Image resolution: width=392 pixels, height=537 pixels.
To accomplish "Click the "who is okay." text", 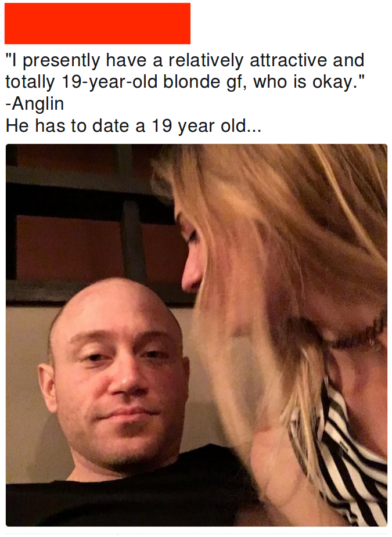I will [x=309, y=81].
